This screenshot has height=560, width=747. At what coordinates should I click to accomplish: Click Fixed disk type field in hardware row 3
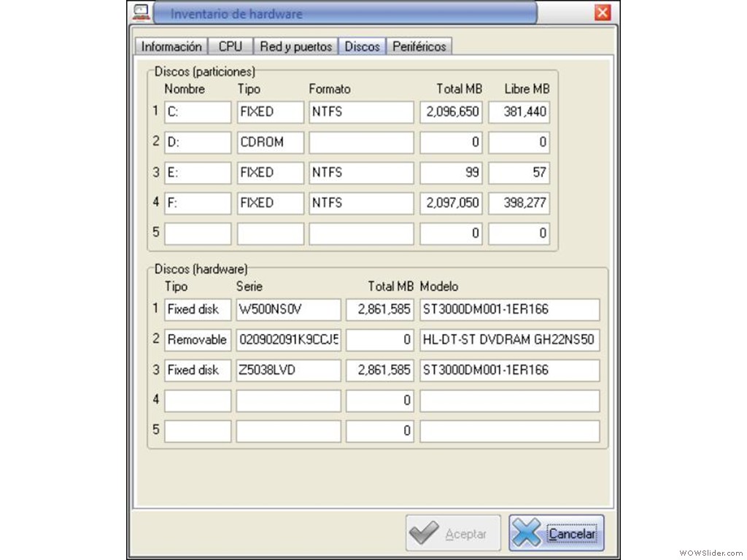tap(198, 371)
